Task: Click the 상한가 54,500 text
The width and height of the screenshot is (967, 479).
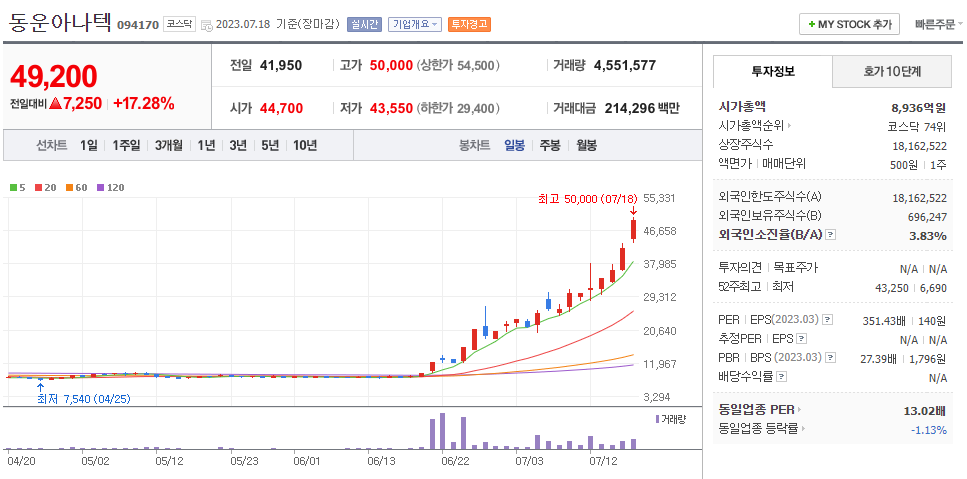Action: tap(458, 65)
